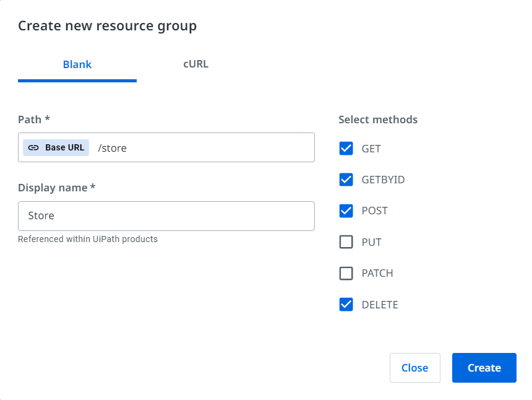Click the Close button
This screenshot has width=532, height=400.
pyautogui.click(x=415, y=368)
